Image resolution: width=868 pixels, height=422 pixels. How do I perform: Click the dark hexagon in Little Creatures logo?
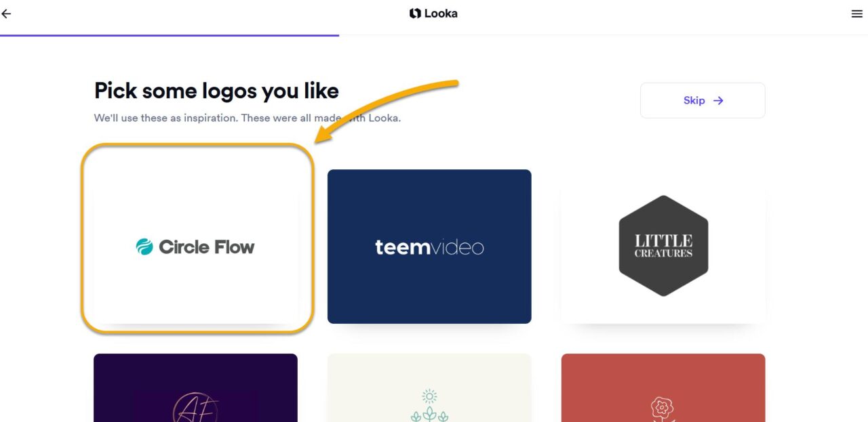(663, 246)
